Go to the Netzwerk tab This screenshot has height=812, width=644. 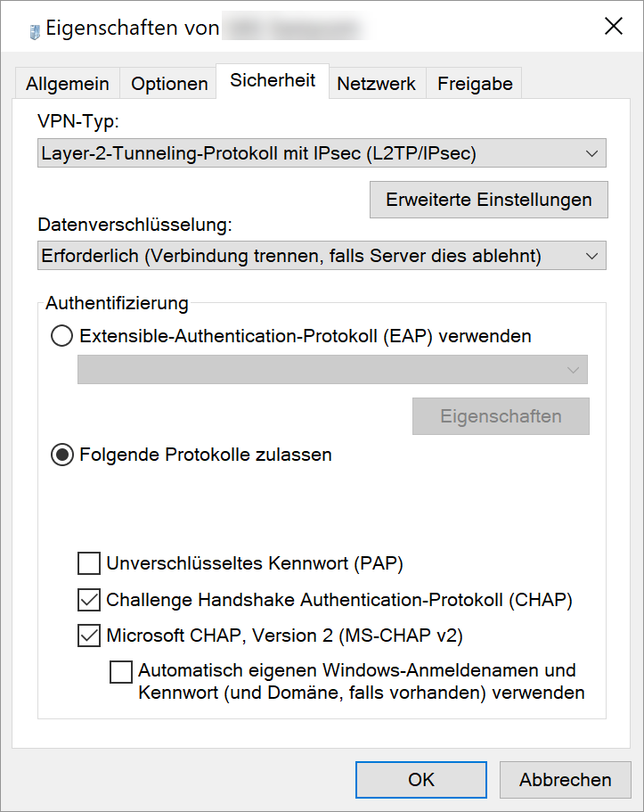376,84
